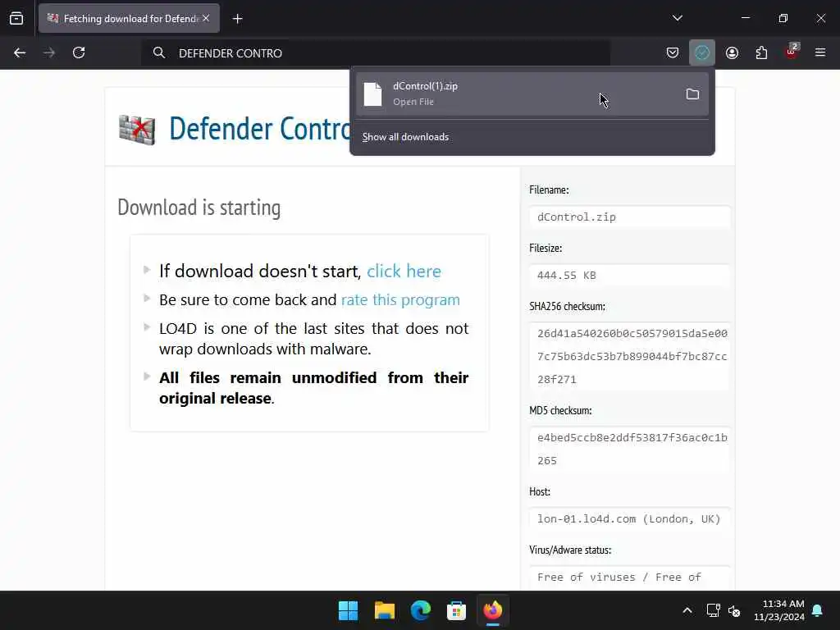Follow the 'rate this program' link

click(x=400, y=299)
